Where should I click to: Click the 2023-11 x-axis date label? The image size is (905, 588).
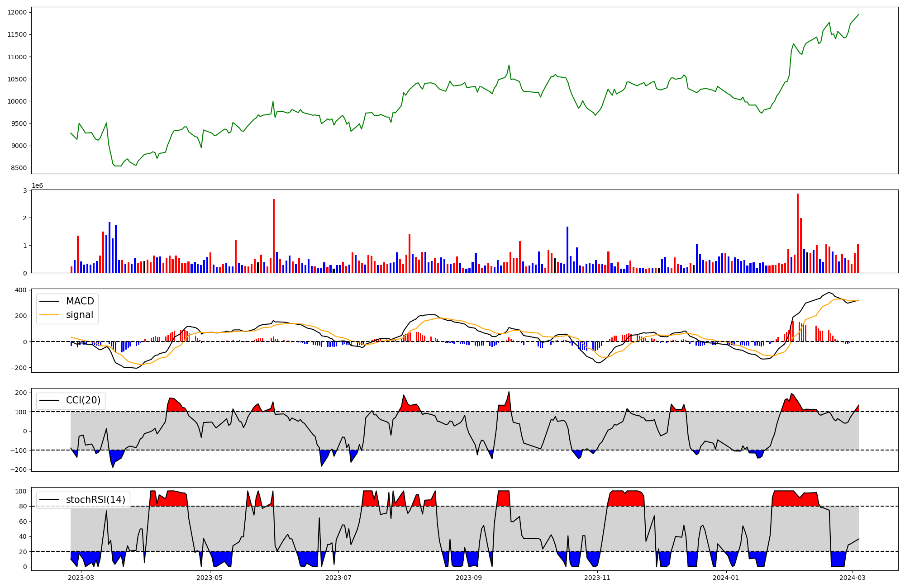[x=598, y=578]
